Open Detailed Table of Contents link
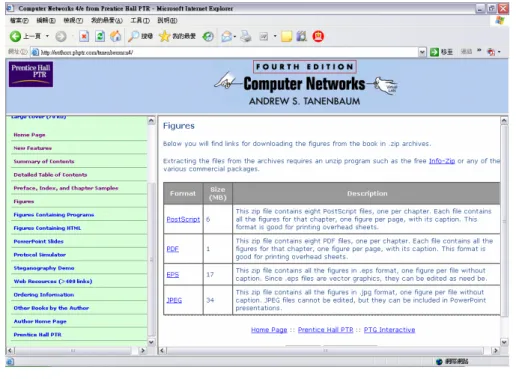Screen dimensions: 516x379 pyautogui.click(x=50, y=175)
